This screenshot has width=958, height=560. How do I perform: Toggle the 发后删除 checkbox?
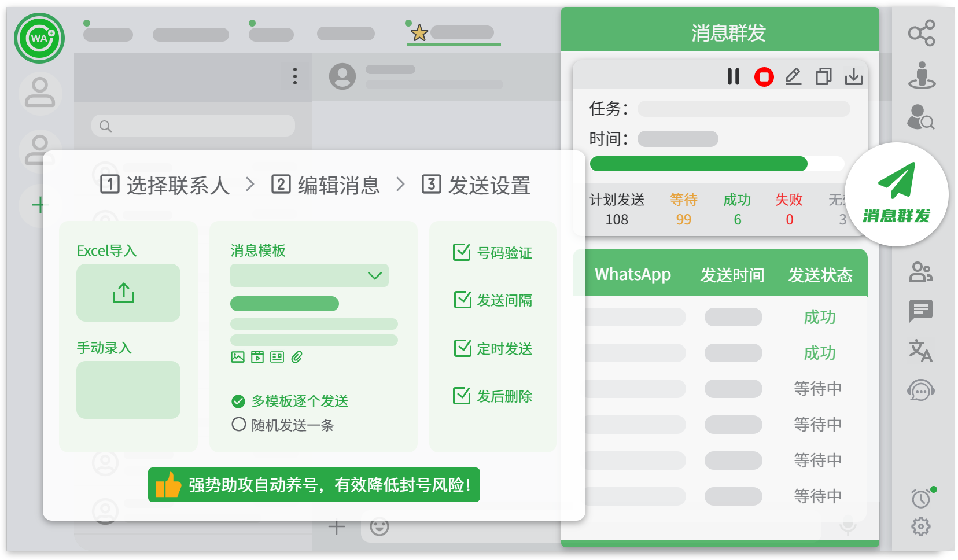pos(462,396)
